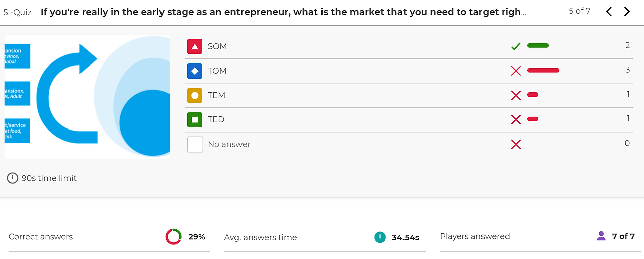This screenshot has width=644, height=259.
Task: Click the teal average time clock icon
Action: (x=380, y=237)
